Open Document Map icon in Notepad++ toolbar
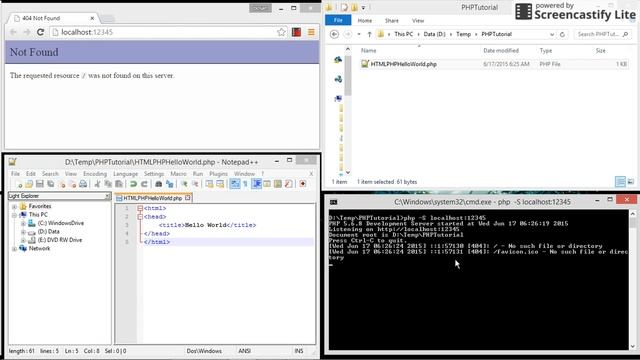The image size is (640, 360). pyautogui.click(x=278, y=184)
